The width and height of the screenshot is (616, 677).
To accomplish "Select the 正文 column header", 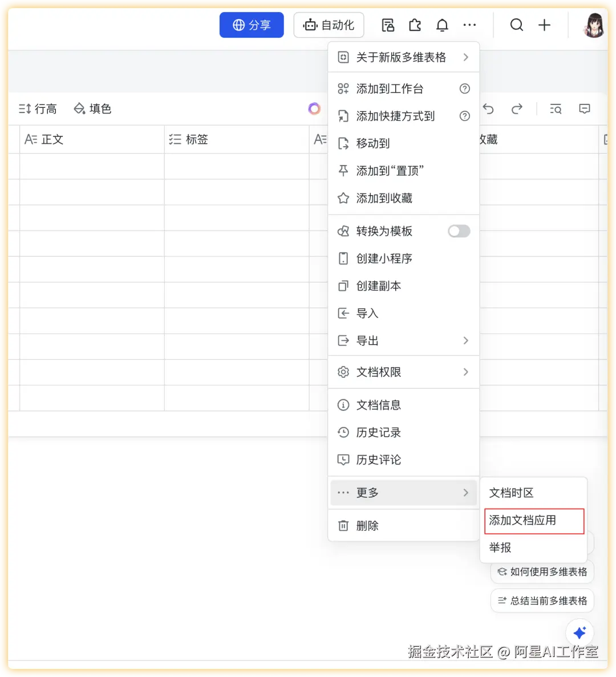I will click(x=92, y=139).
